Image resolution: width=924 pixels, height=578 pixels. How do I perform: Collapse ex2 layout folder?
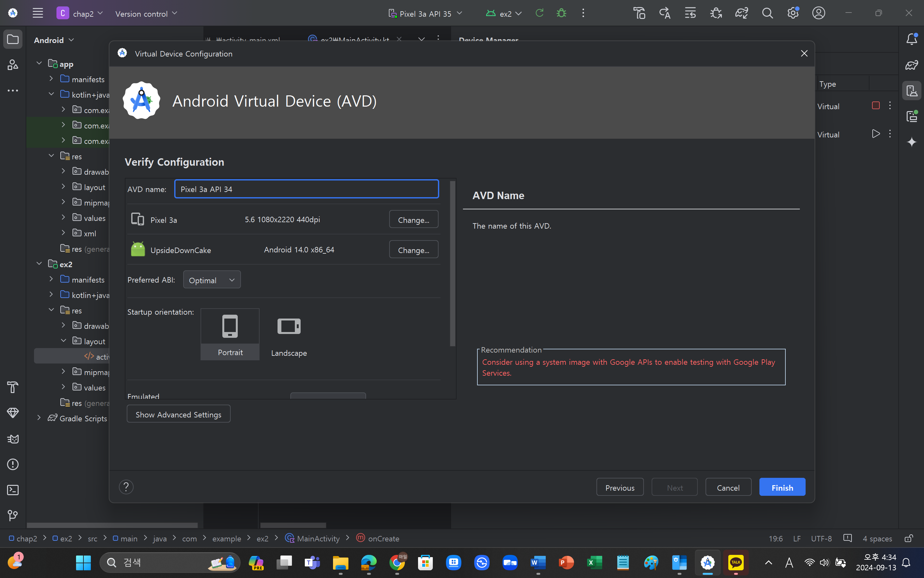tap(64, 341)
